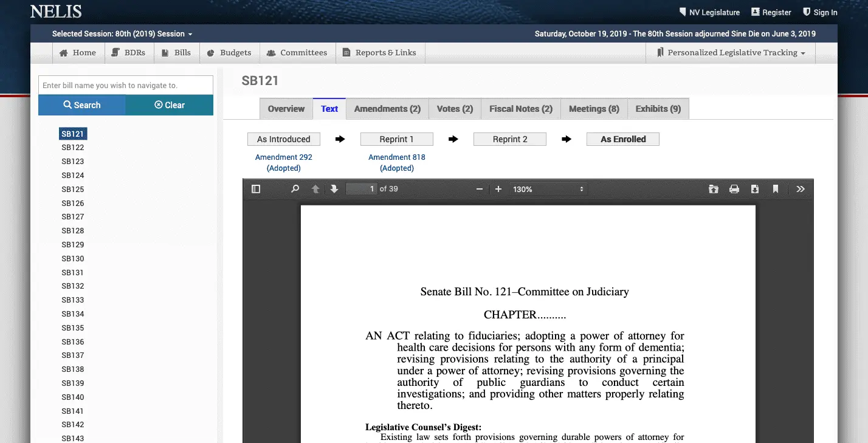Download the PDF file
Screen dimensions: 868x443
point(755,189)
